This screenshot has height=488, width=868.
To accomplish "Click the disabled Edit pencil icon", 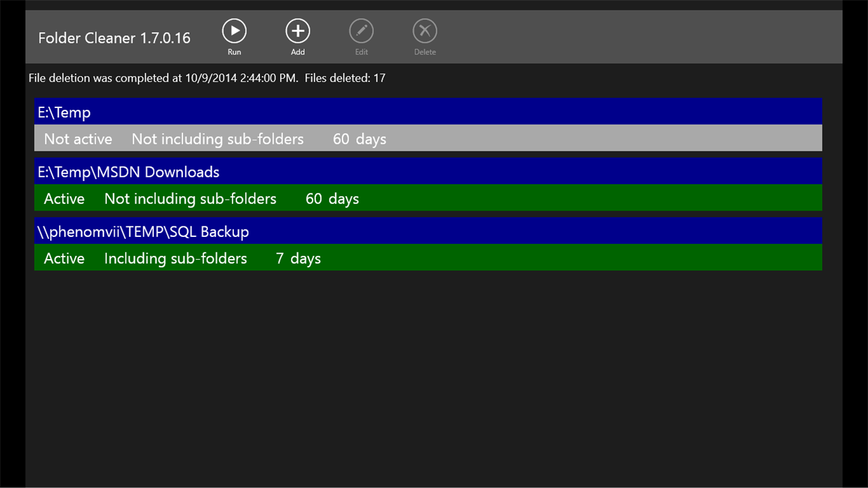I will tap(361, 29).
